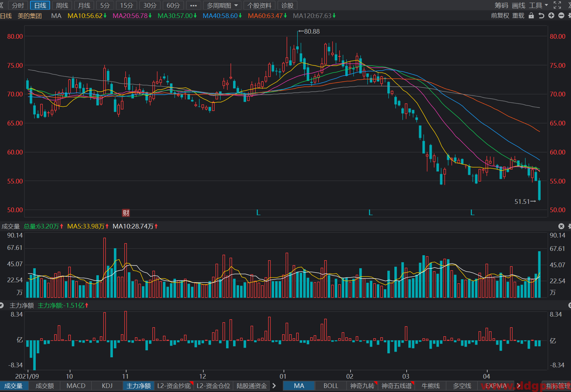Click the 重载 reload button
Screen dimensions: 571x392
[x=518, y=16]
